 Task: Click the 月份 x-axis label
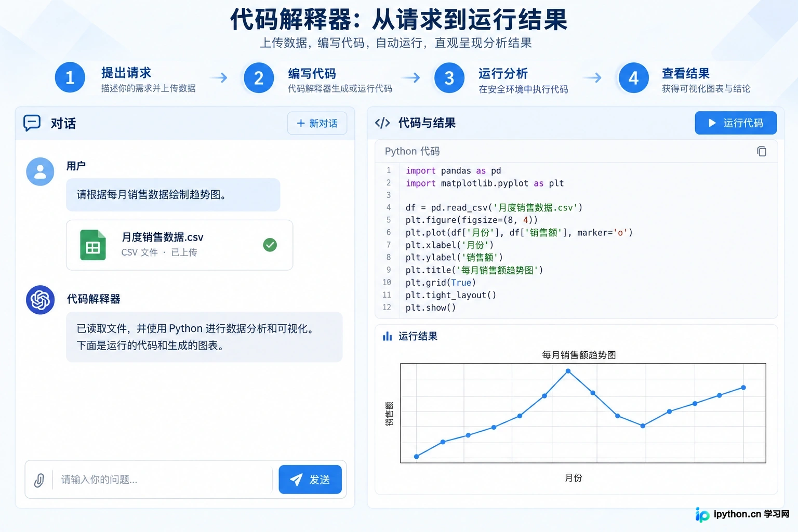tap(574, 478)
